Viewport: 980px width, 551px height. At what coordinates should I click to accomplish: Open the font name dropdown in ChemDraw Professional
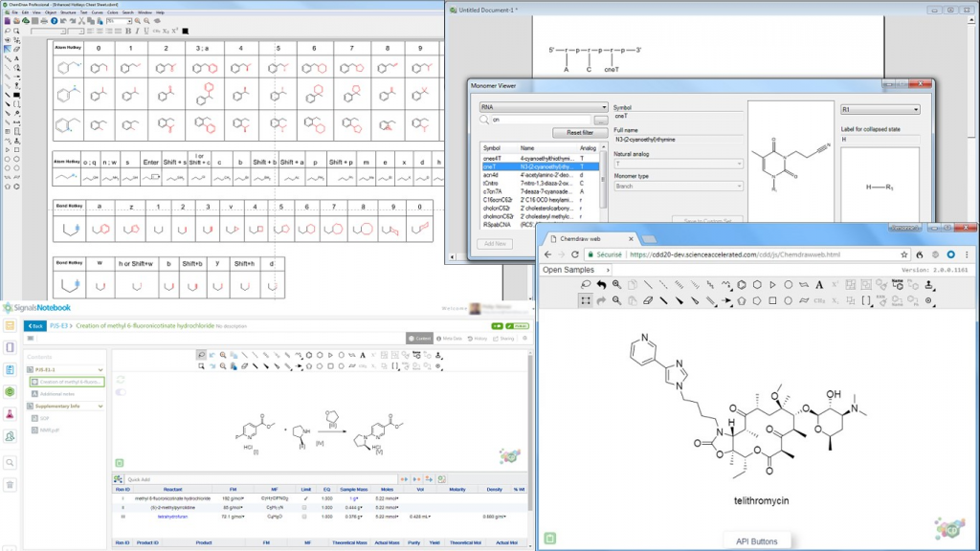click(x=62, y=31)
